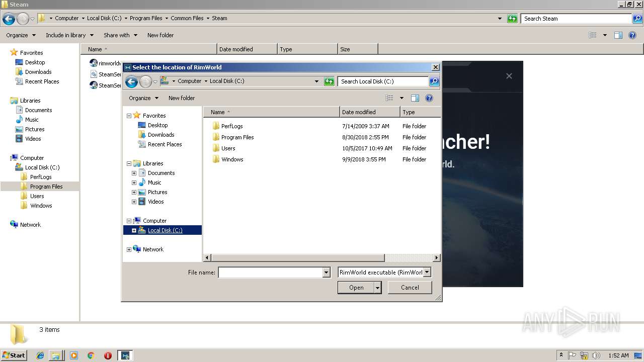This screenshot has width=644, height=362.
Task: Click the Open button's split arrow
Action: point(378,288)
